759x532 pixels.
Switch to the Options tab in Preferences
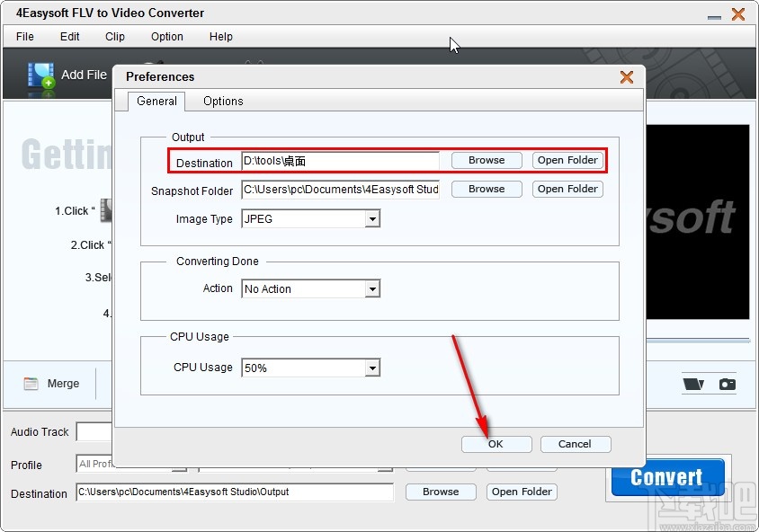[222, 101]
